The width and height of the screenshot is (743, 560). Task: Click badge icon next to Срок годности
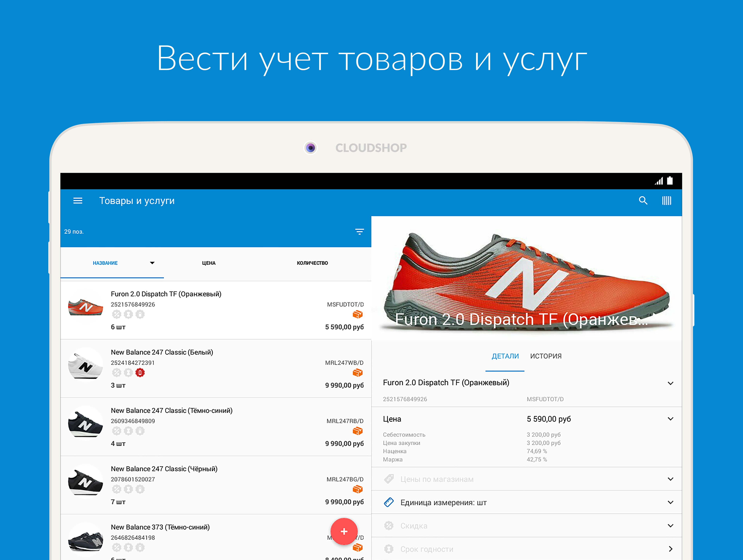pyautogui.click(x=389, y=549)
